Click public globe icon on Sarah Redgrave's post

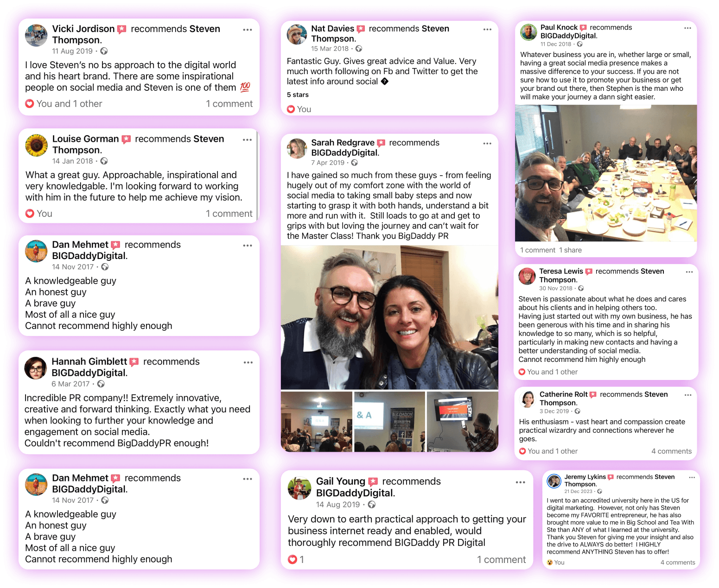point(355,163)
